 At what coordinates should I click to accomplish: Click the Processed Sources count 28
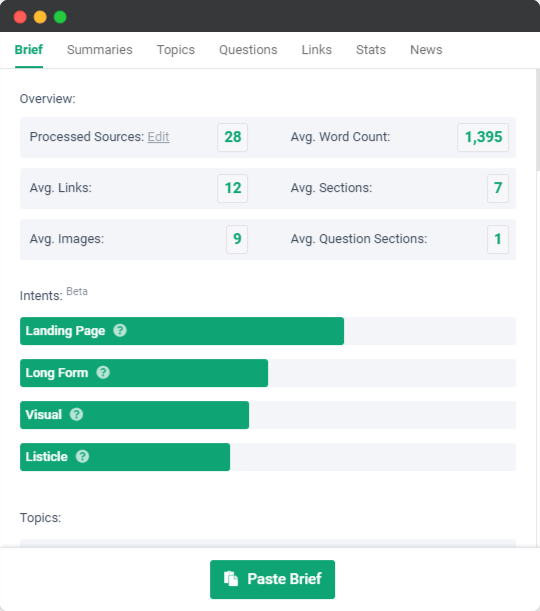tap(233, 137)
